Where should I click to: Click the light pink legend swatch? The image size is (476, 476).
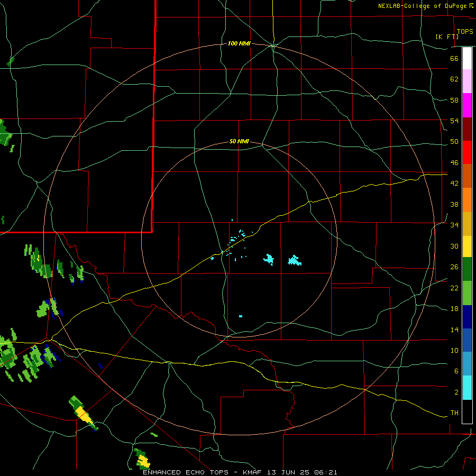click(x=467, y=81)
